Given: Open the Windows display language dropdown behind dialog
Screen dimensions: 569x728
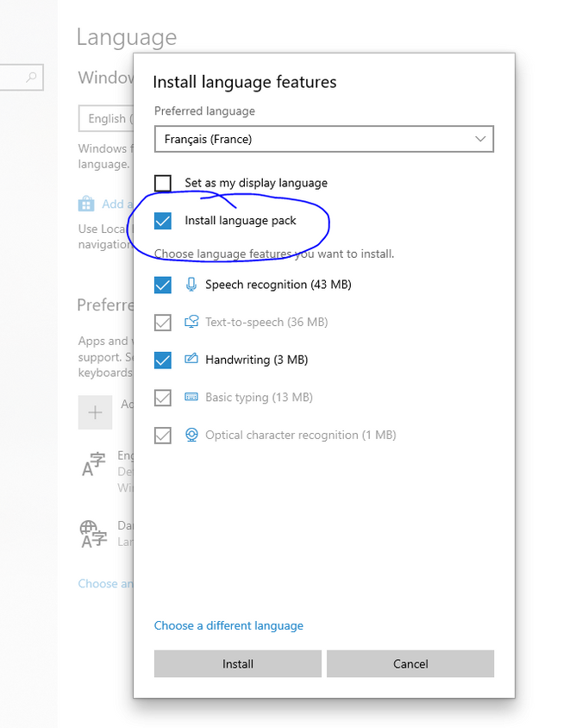Looking at the screenshot, I should (x=105, y=118).
